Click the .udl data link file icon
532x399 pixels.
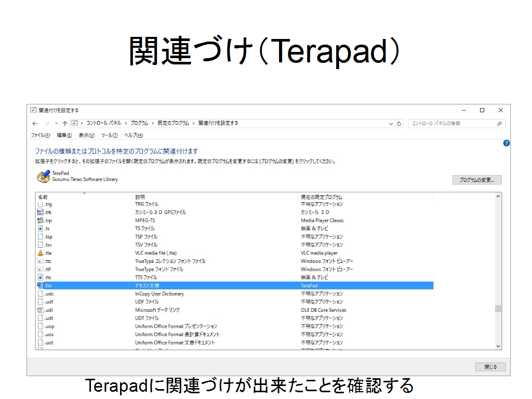[41, 310]
